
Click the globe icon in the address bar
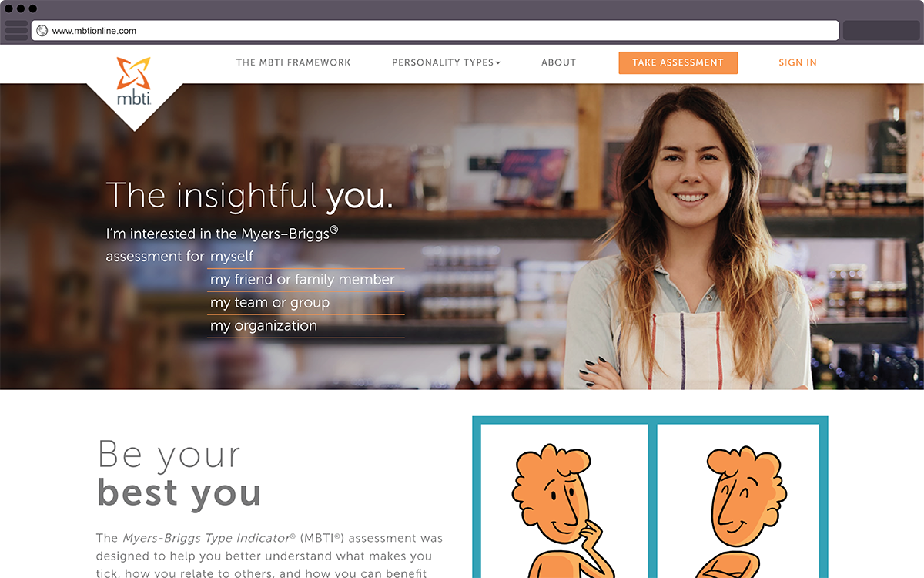tap(42, 31)
